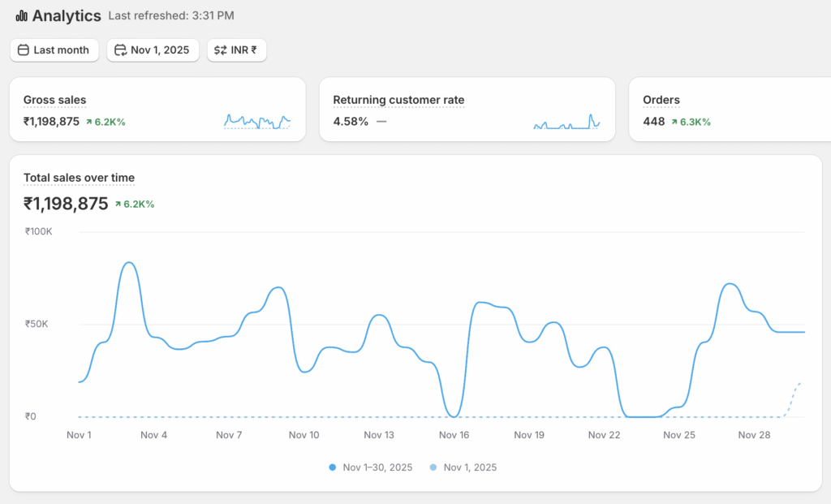This screenshot has width=831, height=504.
Task: Open the Returning customer rate report
Action: click(x=398, y=100)
